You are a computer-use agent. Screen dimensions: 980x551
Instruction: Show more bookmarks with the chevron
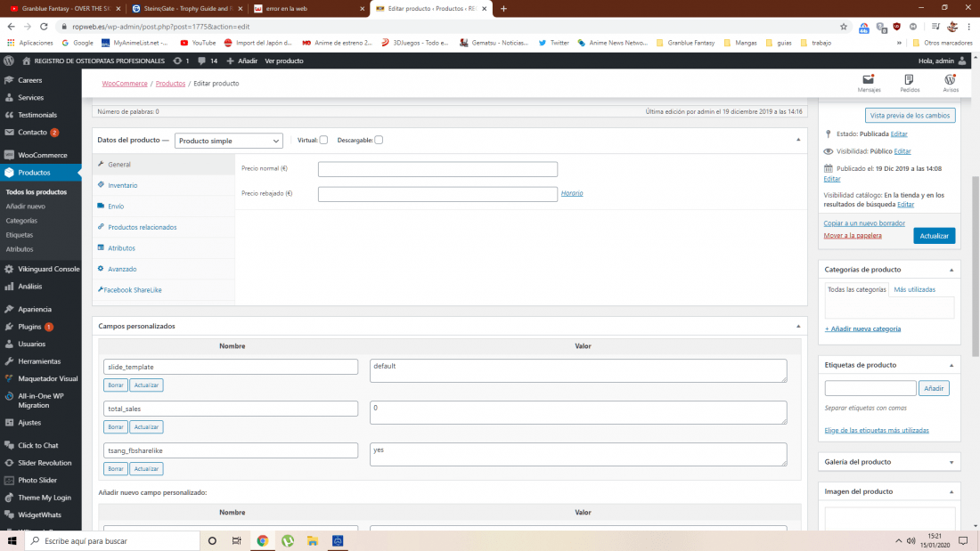click(x=899, y=43)
